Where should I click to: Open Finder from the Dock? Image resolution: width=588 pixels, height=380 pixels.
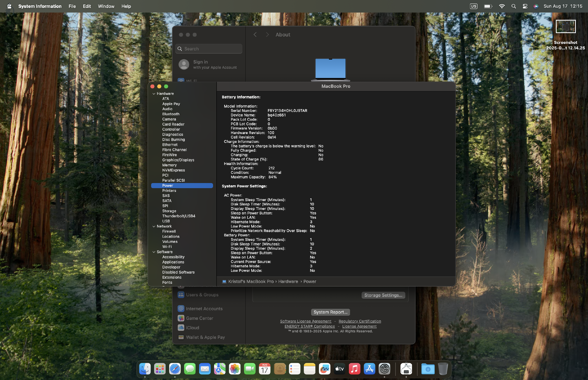point(145,369)
